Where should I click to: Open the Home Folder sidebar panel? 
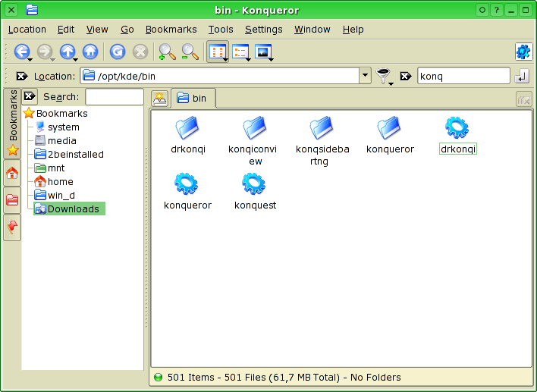pyautogui.click(x=12, y=173)
